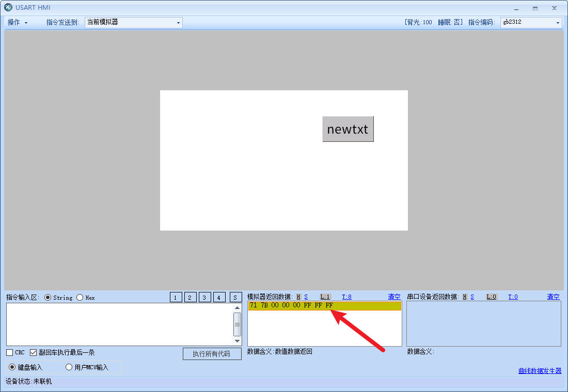Expand the gb2312 encoding dropdown
Image resolution: width=568 pixels, height=392 pixels.
[x=530, y=22]
